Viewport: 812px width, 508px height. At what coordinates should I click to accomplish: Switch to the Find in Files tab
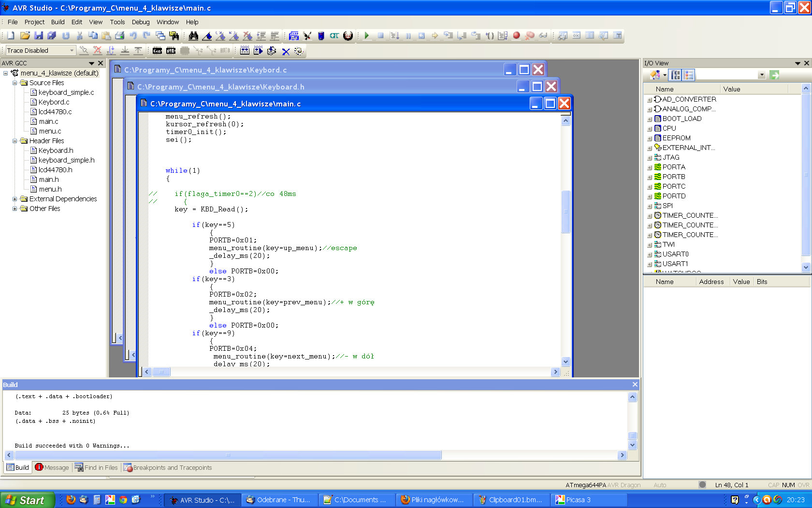pyautogui.click(x=96, y=467)
